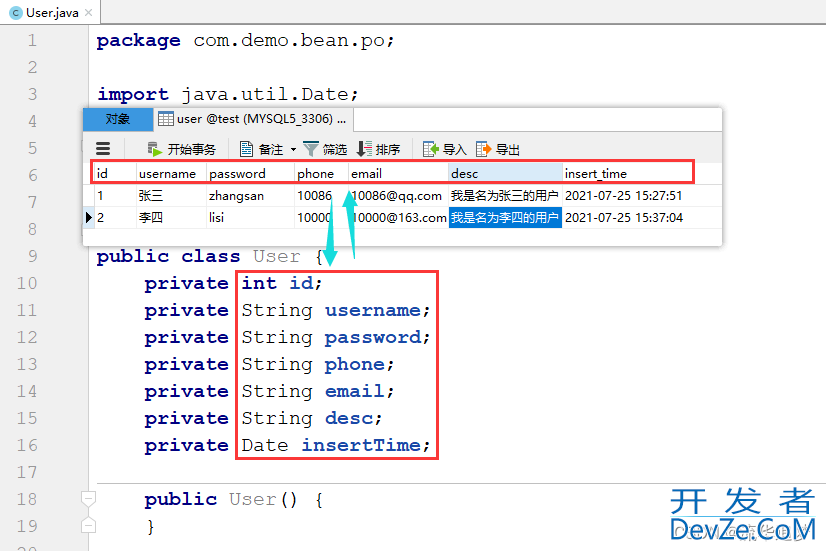
Task: Click the cell 我是名为张三的用户
Action: point(505,196)
